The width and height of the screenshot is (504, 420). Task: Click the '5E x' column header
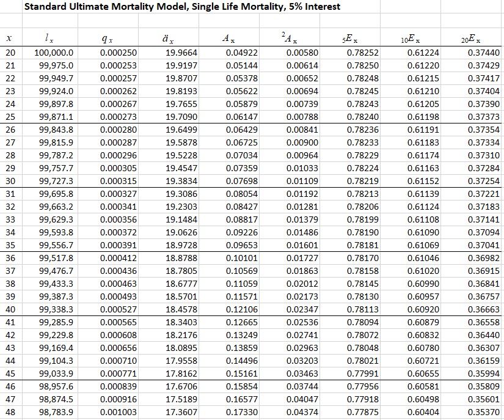coord(349,39)
